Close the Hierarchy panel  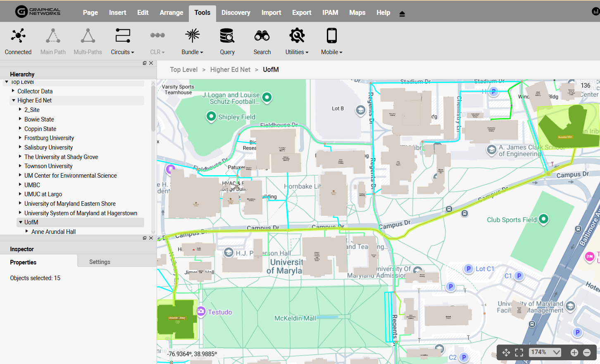[151, 63]
